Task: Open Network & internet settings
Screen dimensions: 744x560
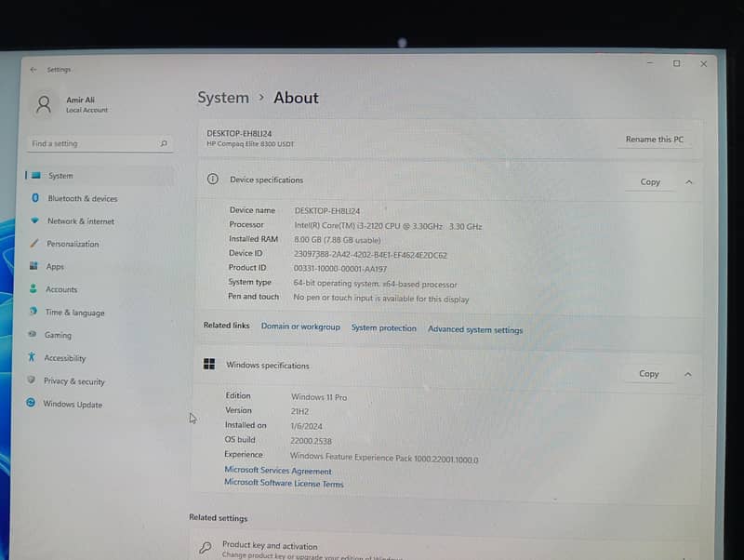Action: [x=82, y=221]
